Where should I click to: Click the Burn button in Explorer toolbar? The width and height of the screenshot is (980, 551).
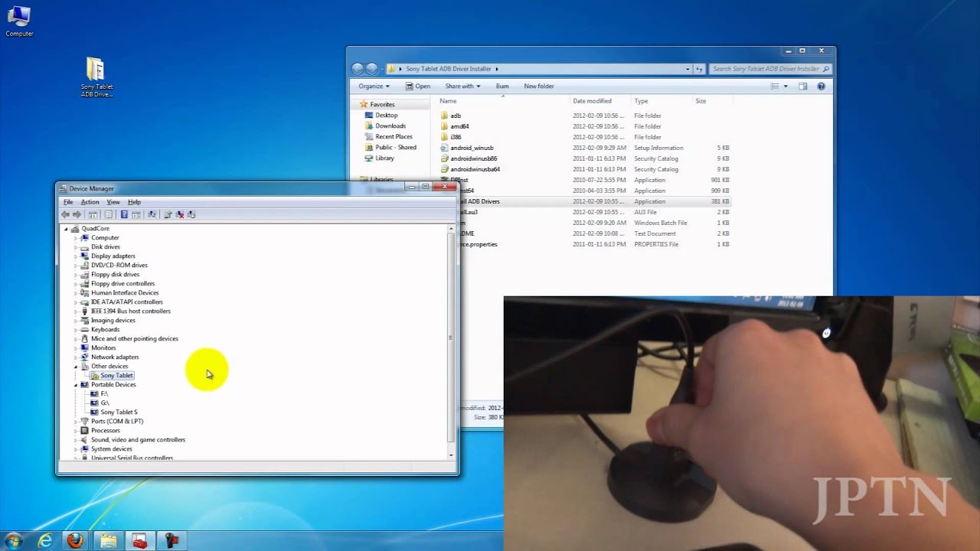click(x=502, y=86)
